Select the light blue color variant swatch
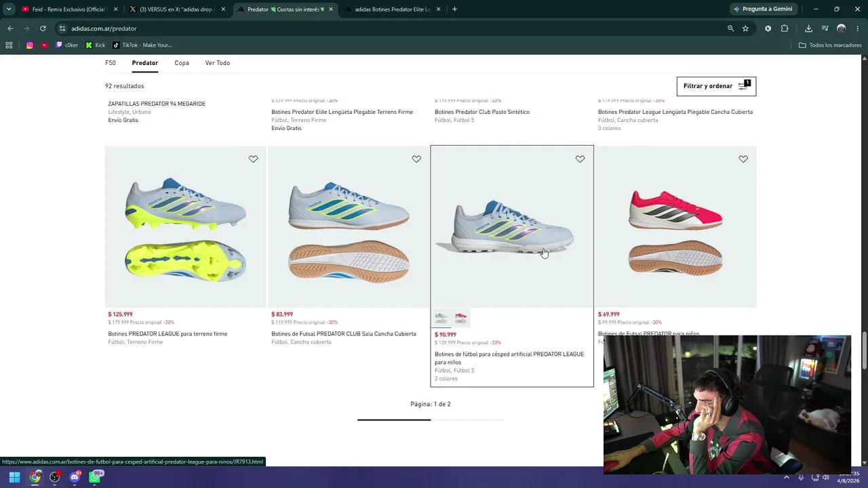The height and width of the screenshot is (488, 868). pyautogui.click(x=441, y=318)
